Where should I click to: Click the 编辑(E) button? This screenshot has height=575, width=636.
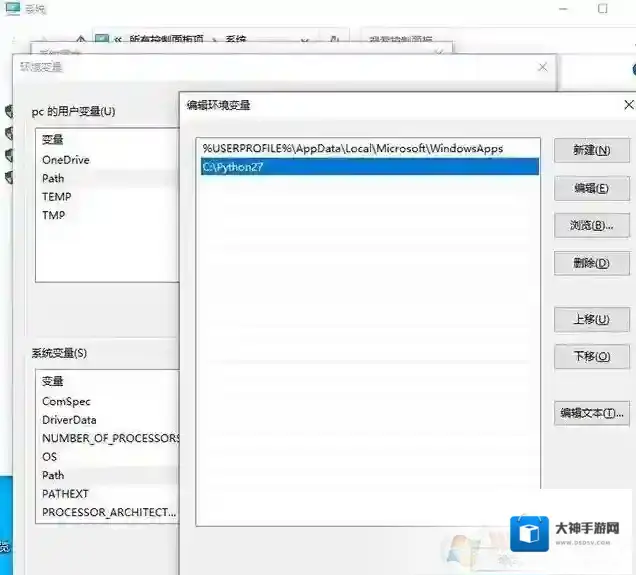click(x=592, y=188)
